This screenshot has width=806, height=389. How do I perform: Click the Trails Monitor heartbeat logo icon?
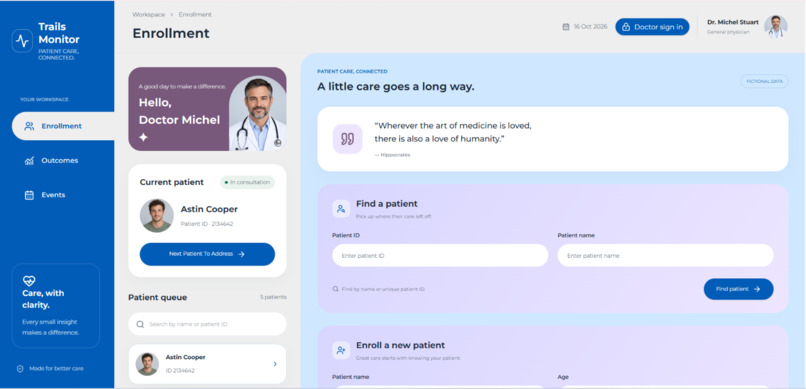point(22,41)
